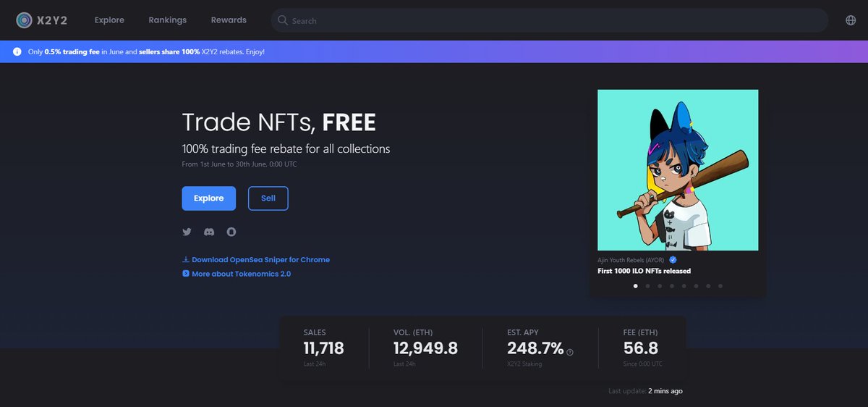868x407 pixels.
Task: Click the arrow icon beside Tokenomics 2.0
Action: point(186,274)
